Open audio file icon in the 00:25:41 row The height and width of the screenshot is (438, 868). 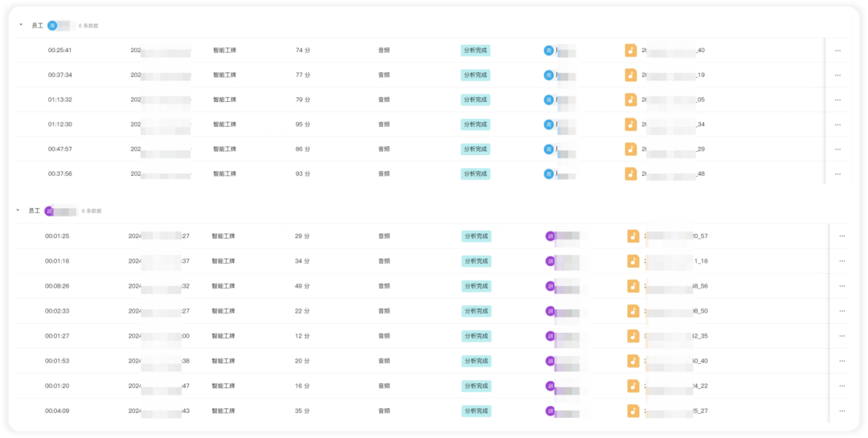[x=631, y=50]
